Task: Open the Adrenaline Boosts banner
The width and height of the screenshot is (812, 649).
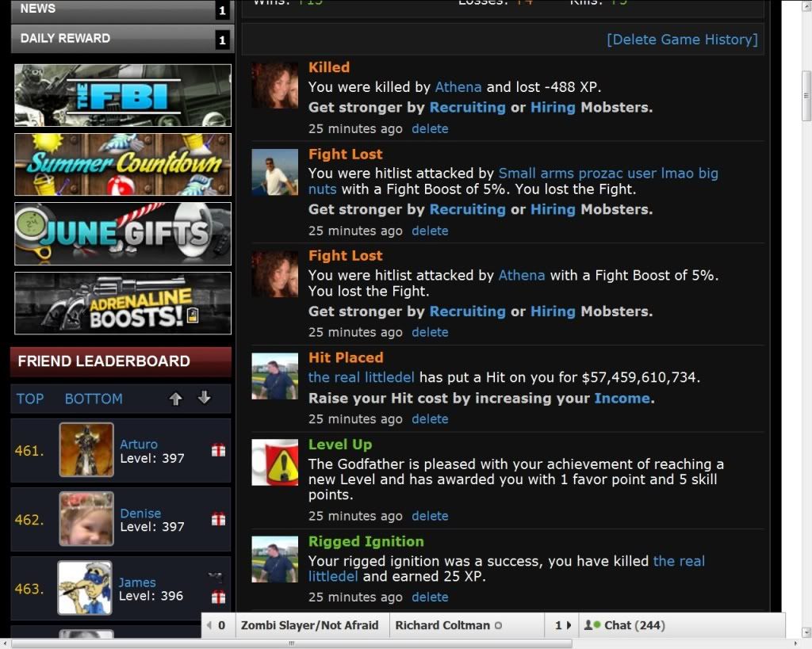Action: tap(123, 303)
